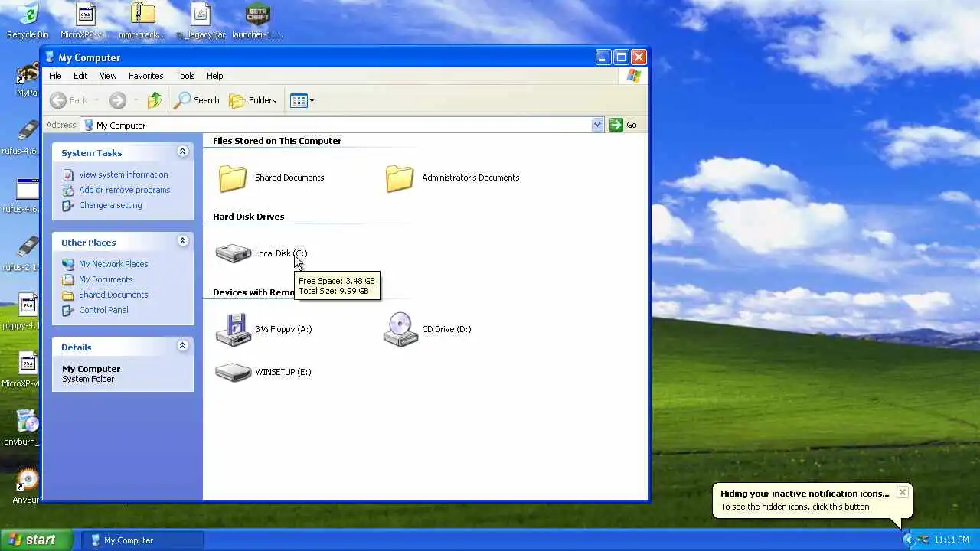This screenshot has height=551, width=980.
Task: Select the MicroXP desktop icon at top
Action: pos(86,14)
